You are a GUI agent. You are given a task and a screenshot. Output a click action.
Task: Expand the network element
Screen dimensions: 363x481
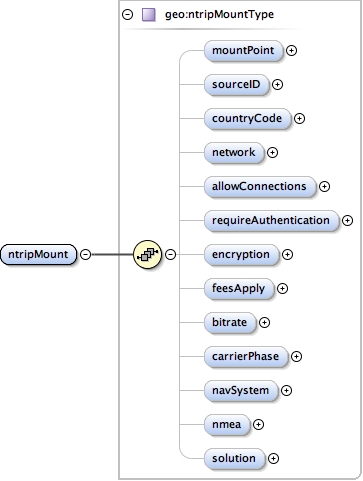click(272, 153)
